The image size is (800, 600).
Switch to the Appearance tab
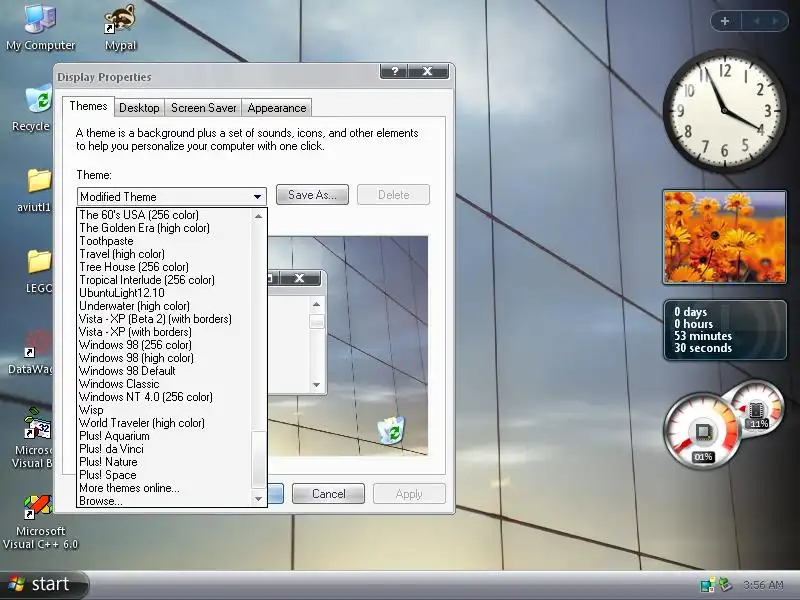click(x=277, y=108)
